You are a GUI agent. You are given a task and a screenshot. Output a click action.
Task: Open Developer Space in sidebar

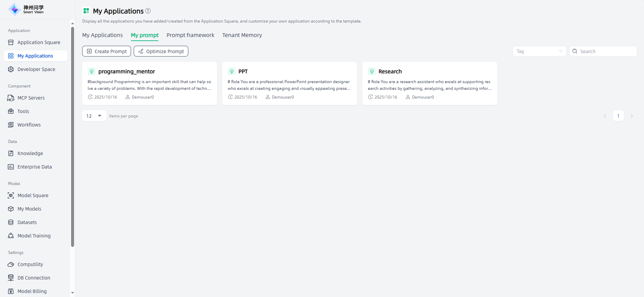pos(36,69)
